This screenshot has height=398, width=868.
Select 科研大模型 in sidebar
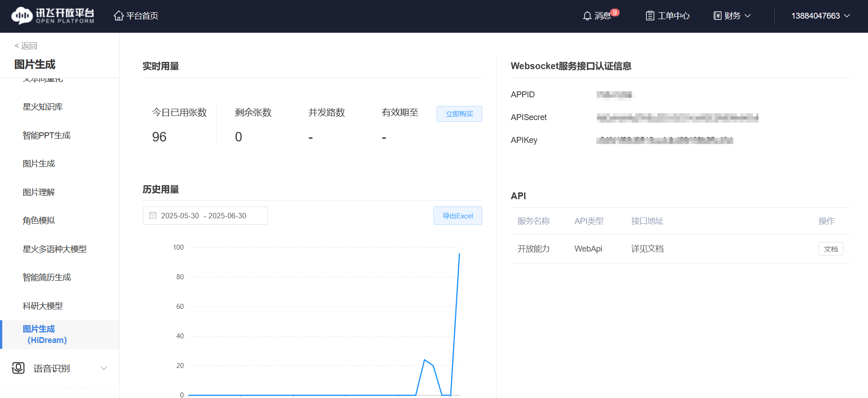pos(43,306)
